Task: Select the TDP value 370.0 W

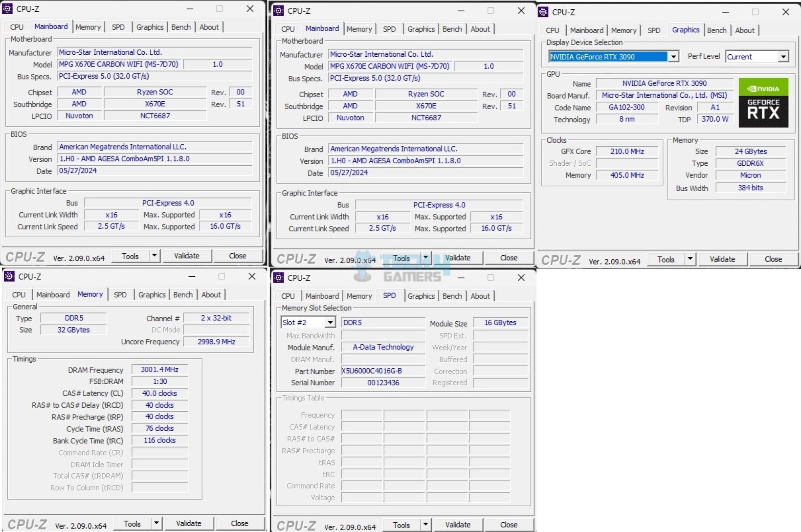Action: 715,119
